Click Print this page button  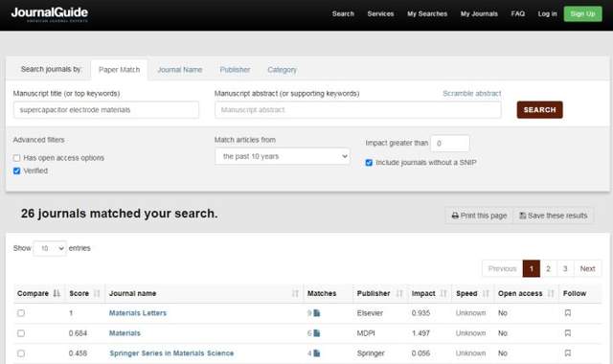click(x=479, y=216)
